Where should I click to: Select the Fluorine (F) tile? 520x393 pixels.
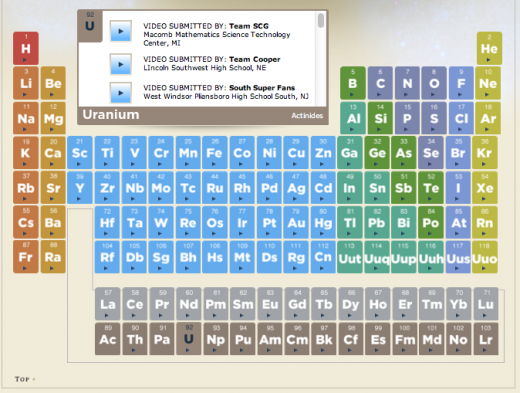tap(461, 83)
